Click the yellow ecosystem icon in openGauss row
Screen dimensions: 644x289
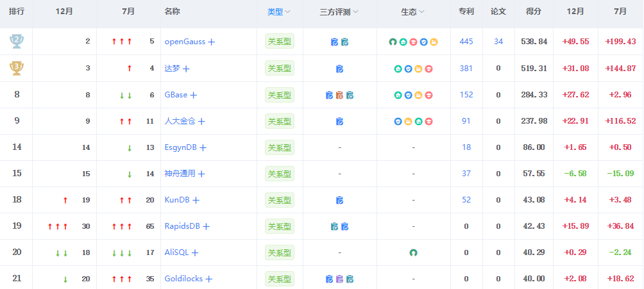click(434, 42)
